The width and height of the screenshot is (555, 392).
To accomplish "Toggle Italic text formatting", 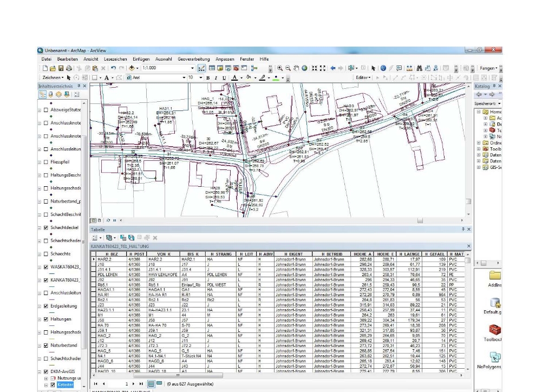I will click(x=216, y=78).
